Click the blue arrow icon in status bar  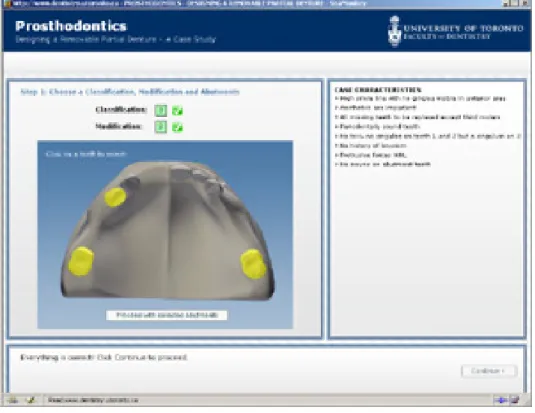[x=501, y=400]
